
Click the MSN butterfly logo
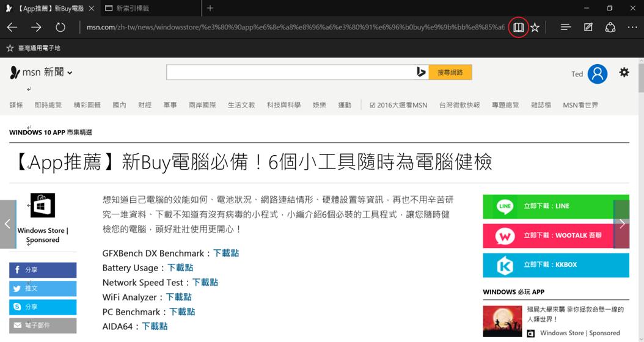15,72
